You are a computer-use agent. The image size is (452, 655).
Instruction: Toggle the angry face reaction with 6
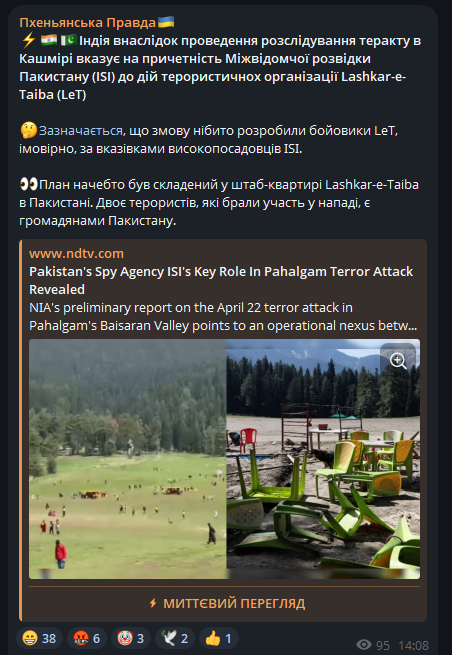point(87,638)
